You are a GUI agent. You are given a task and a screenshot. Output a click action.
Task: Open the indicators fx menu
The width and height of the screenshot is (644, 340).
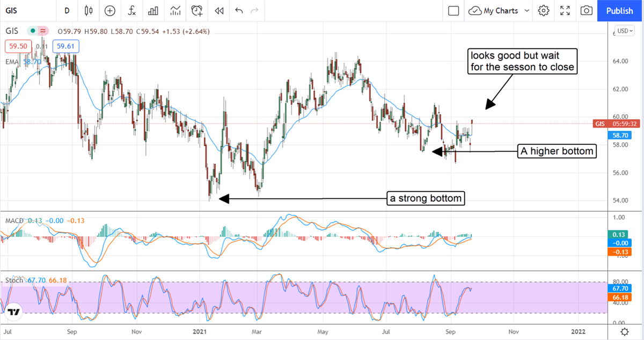click(131, 11)
